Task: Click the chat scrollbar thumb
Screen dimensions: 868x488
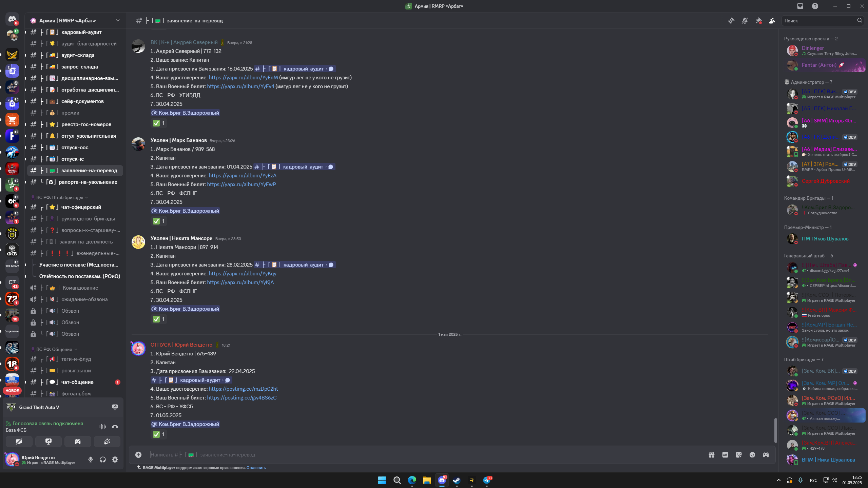Action: pyautogui.click(x=775, y=430)
